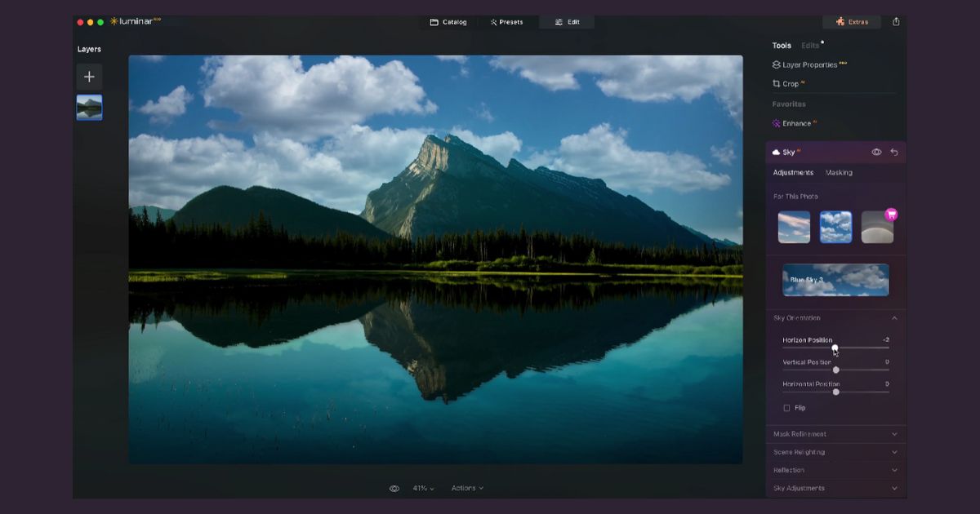Select the mountain layer thumbnail
Viewport: 980px width, 514px height.
tap(89, 108)
